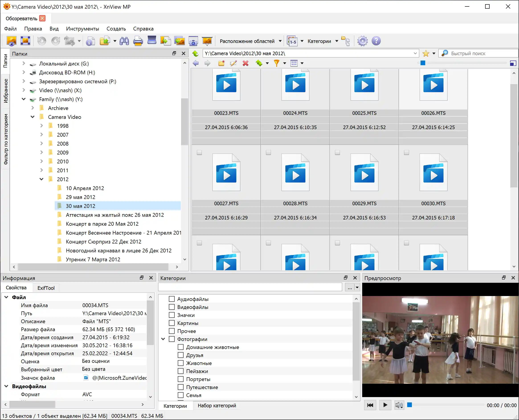
Task: Create a new folder icon
Action: pyautogui.click(x=221, y=63)
